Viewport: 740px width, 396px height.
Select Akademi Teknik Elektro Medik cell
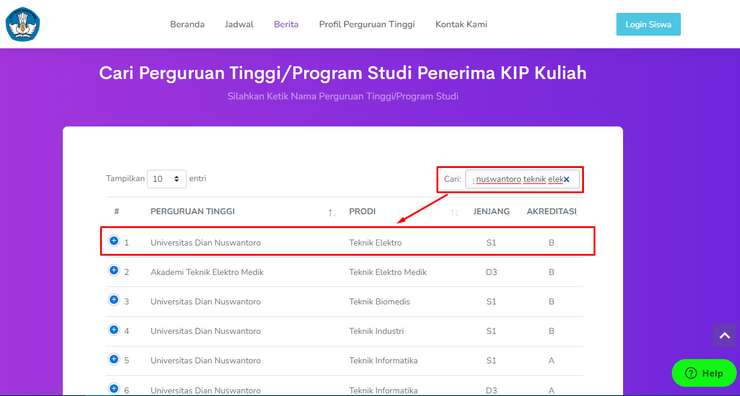click(x=207, y=272)
